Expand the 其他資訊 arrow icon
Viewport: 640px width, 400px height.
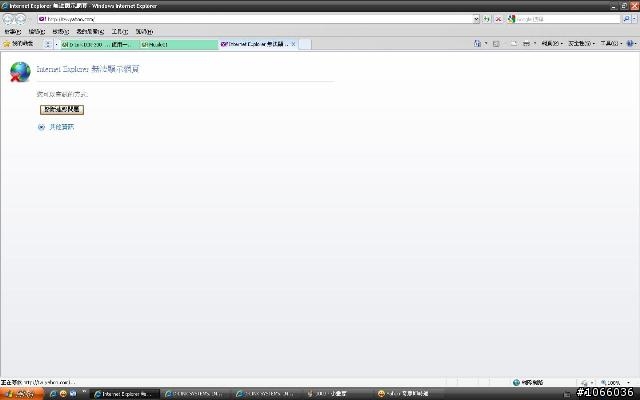tap(41, 127)
